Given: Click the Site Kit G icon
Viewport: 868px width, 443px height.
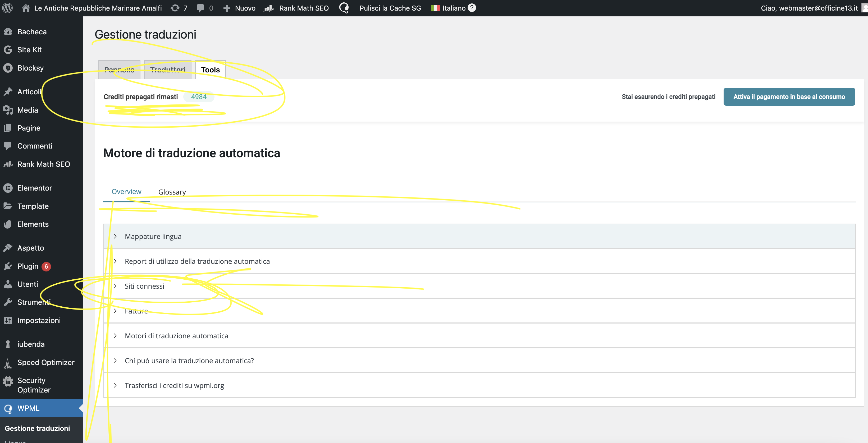Looking at the screenshot, I should click(x=8, y=49).
